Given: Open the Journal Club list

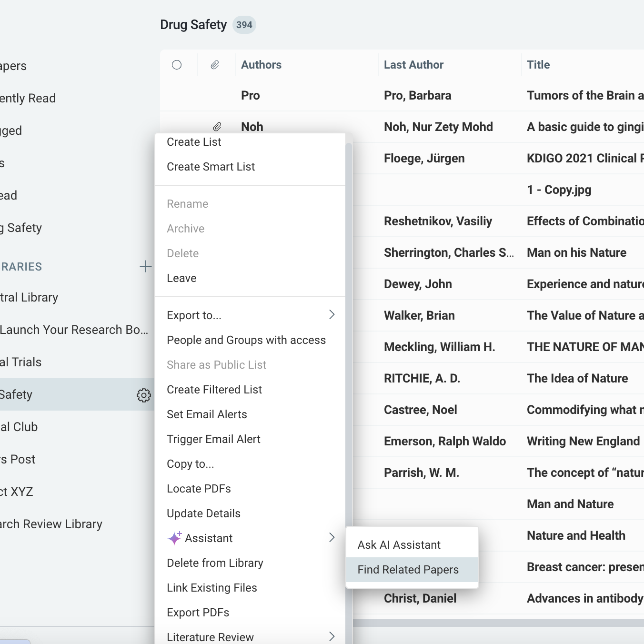Looking at the screenshot, I should pos(19,427).
